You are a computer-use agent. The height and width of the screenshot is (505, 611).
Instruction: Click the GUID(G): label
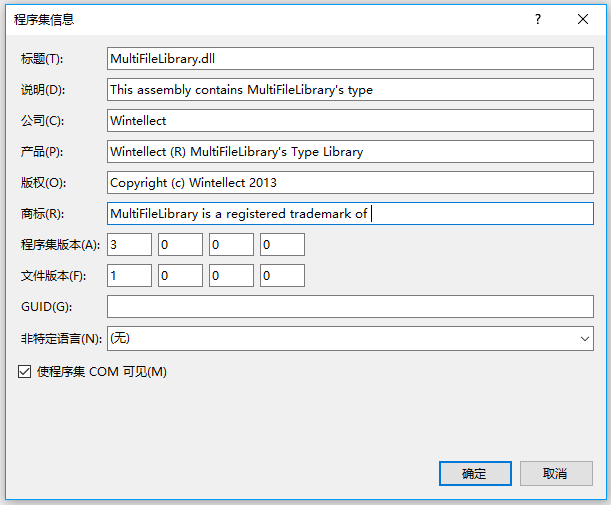click(46, 307)
